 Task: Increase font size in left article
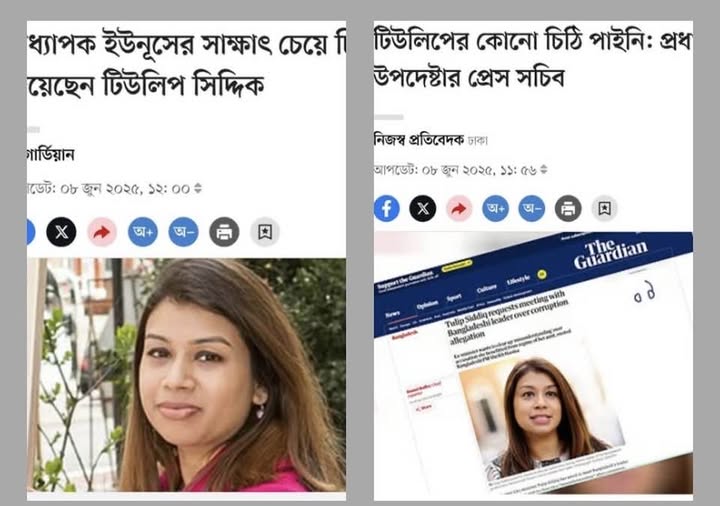click(x=143, y=232)
